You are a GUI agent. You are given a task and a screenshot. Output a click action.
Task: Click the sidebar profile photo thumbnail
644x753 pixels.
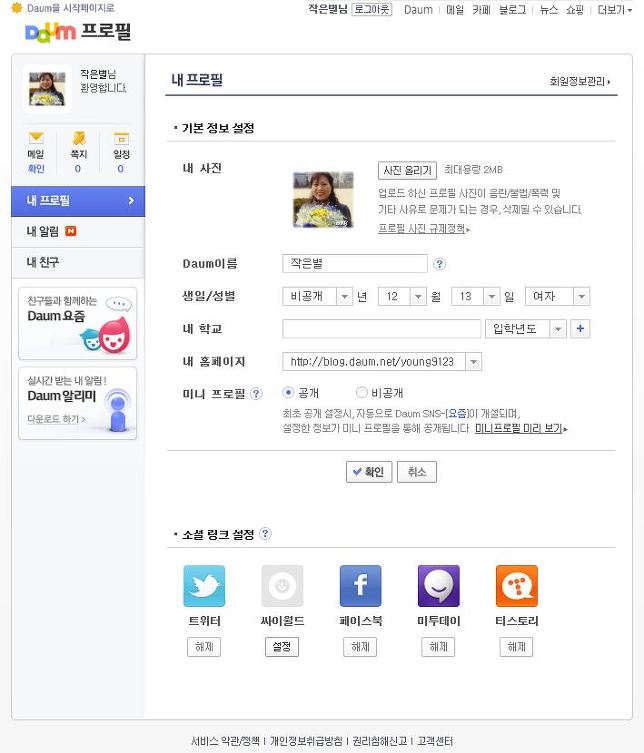coord(47,89)
